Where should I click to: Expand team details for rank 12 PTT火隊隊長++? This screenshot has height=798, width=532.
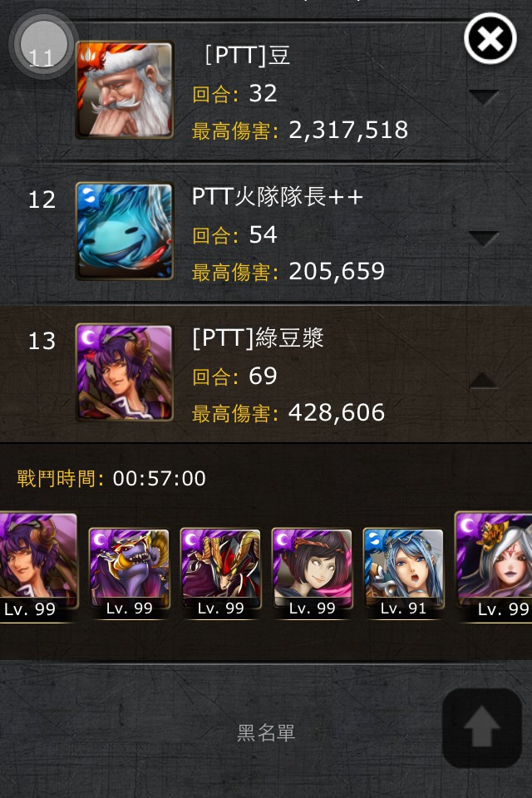click(x=483, y=239)
